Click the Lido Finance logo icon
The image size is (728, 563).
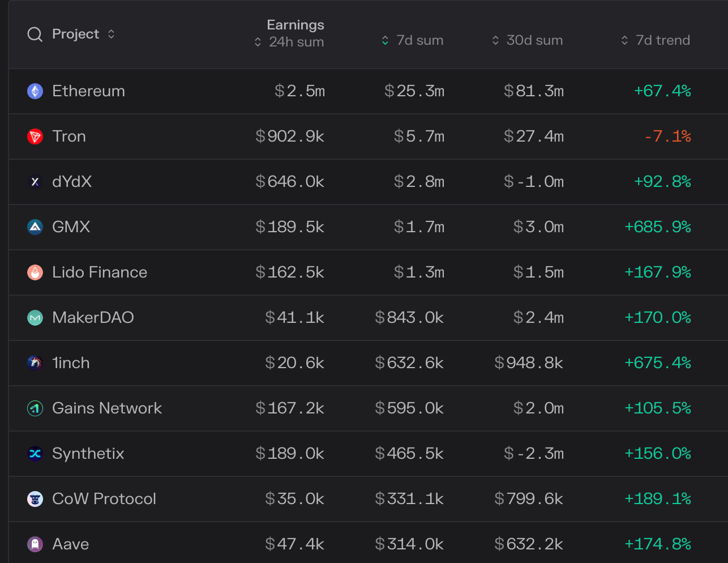pyautogui.click(x=35, y=272)
